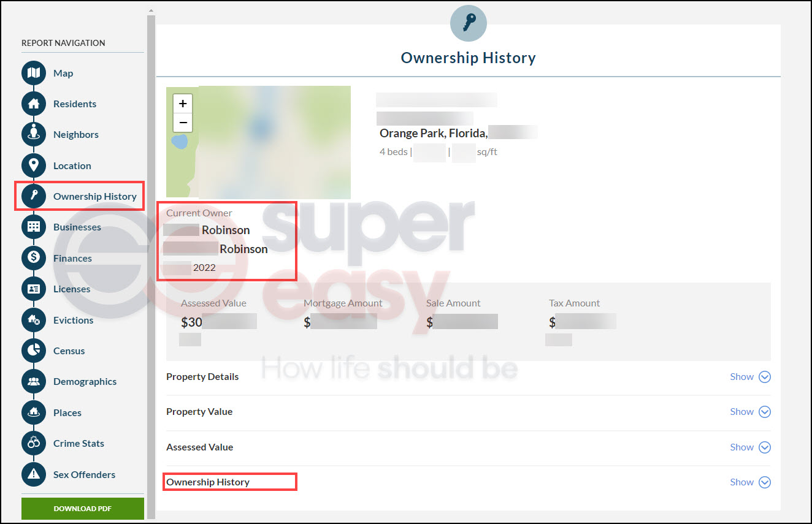
Task: Click the Download PDF button
Action: click(83, 509)
